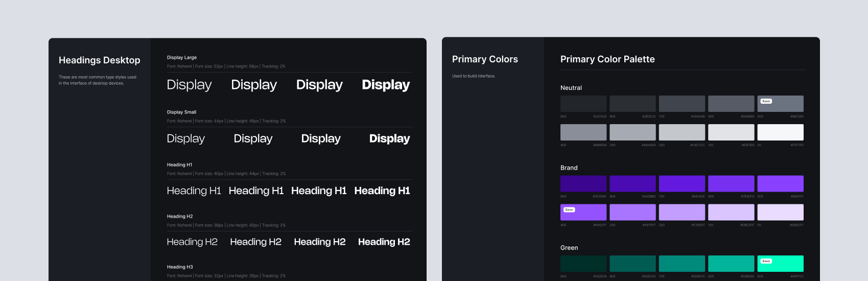868x281 pixels.
Task: Pick the Green 900 darkest swatch
Action: (583, 264)
